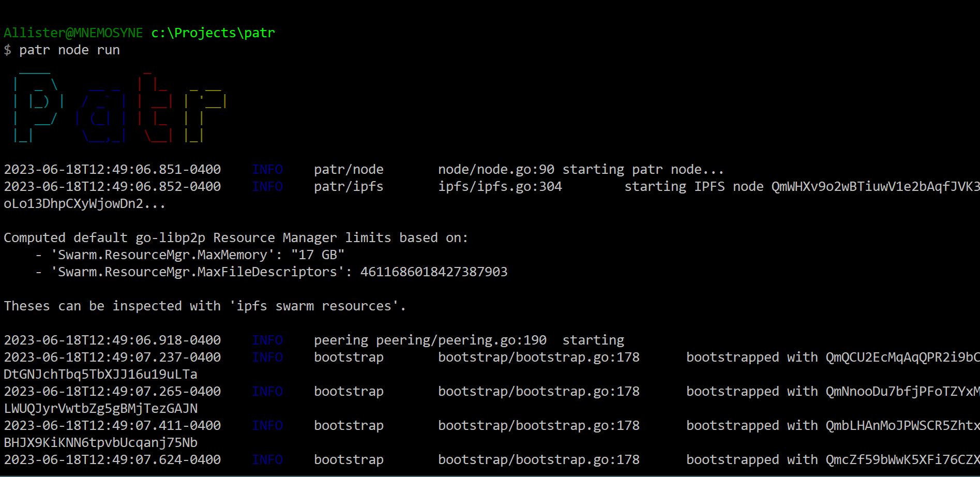Click the INFO level on the peering line
This screenshot has height=477, width=980.
pos(267,340)
